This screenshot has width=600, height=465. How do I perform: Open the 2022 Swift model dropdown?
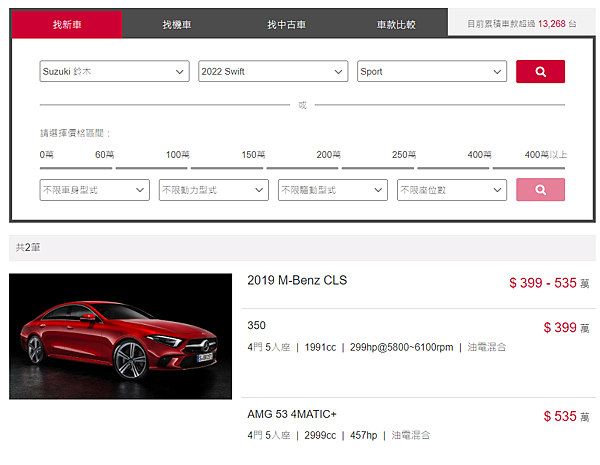pyautogui.click(x=273, y=71)
